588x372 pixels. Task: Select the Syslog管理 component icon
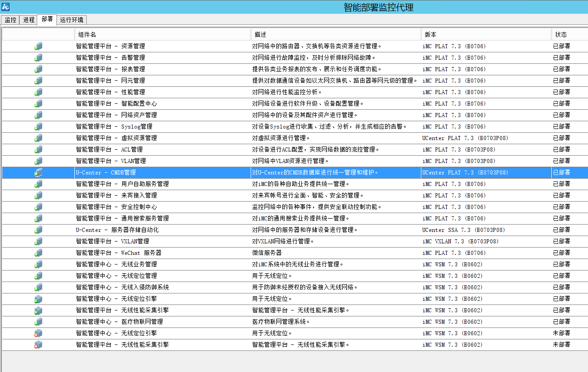click(x=39, y=126)
